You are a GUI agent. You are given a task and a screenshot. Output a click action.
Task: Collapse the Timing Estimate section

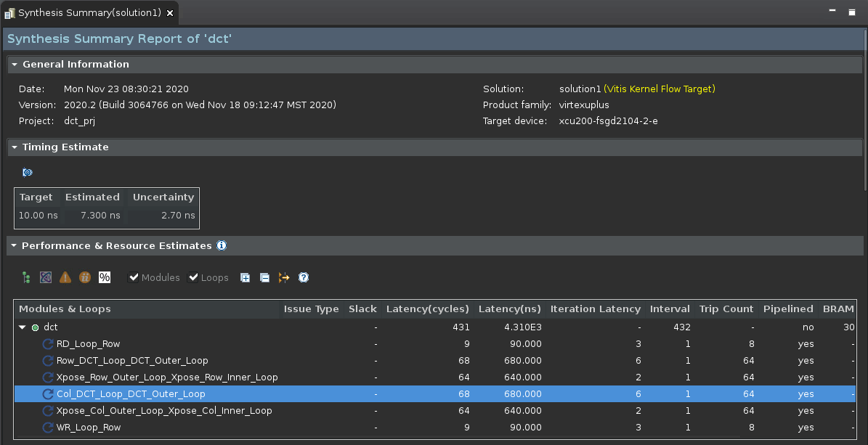[15, 147]
